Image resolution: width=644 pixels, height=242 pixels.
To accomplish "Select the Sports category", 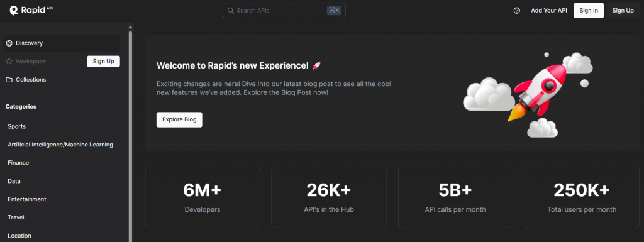I will pos(17,126).
